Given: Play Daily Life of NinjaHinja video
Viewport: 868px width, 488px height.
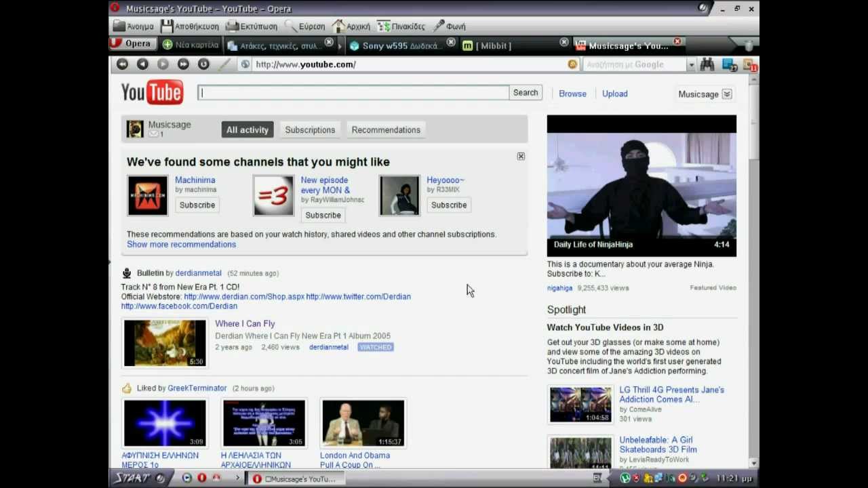Looking at the screenshot, I should [642, 186].
